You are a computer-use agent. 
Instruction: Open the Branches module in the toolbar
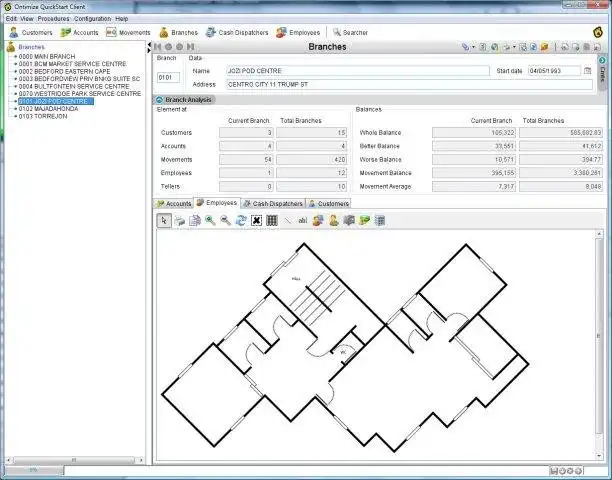pyautogui.click(x=178, y=32)
